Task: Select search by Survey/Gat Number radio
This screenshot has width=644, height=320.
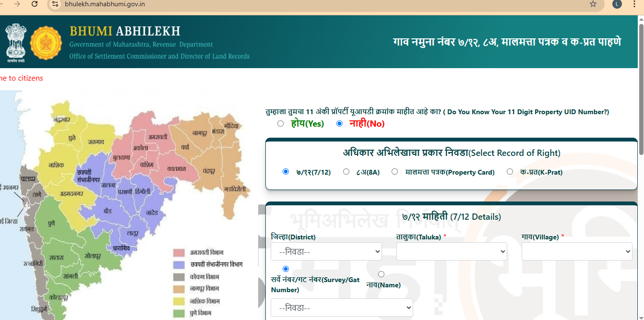Action: pyautogui.click(x=286, y=269)
